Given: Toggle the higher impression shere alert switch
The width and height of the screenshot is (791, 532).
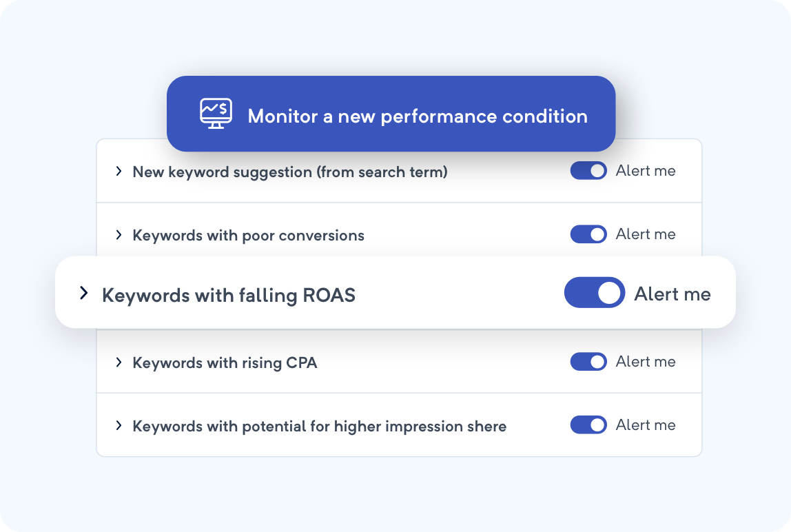Looking at the screenshot, I should (x=588, y=425).
